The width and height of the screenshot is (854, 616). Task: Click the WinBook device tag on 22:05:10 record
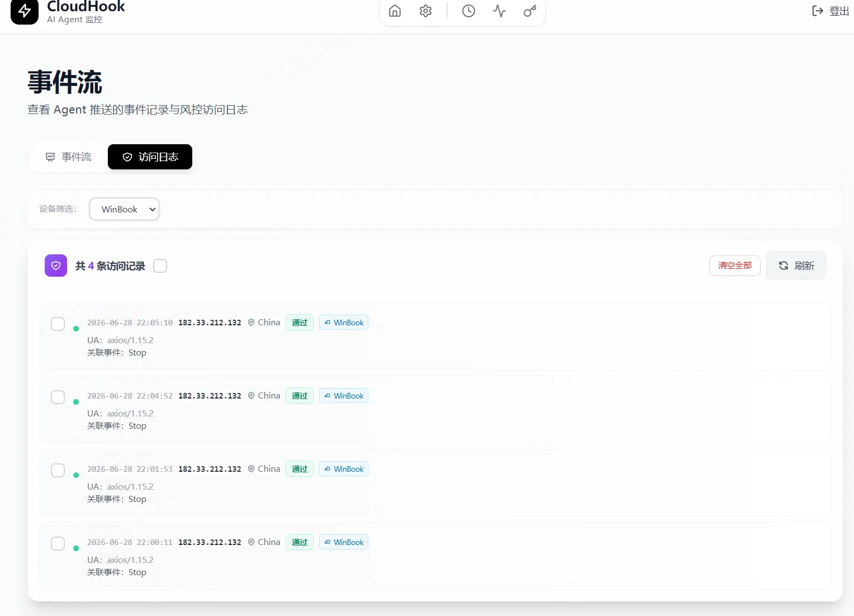tap(344, 323)
